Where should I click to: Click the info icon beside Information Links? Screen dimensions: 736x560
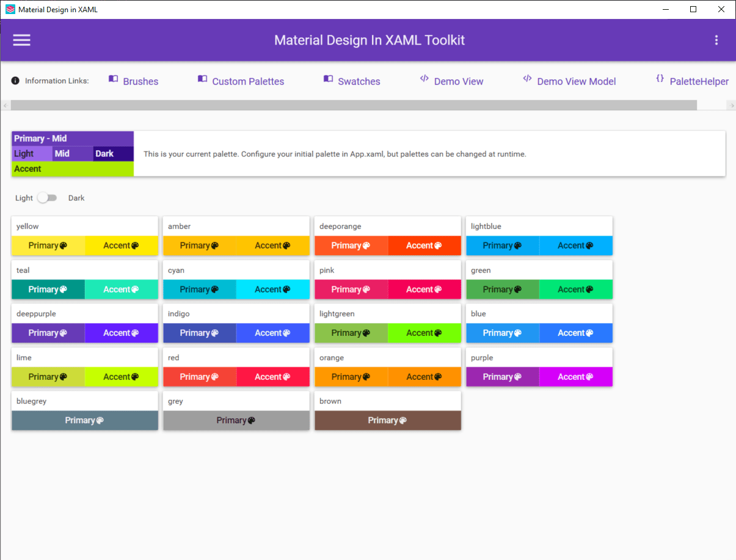pos(15,81)
